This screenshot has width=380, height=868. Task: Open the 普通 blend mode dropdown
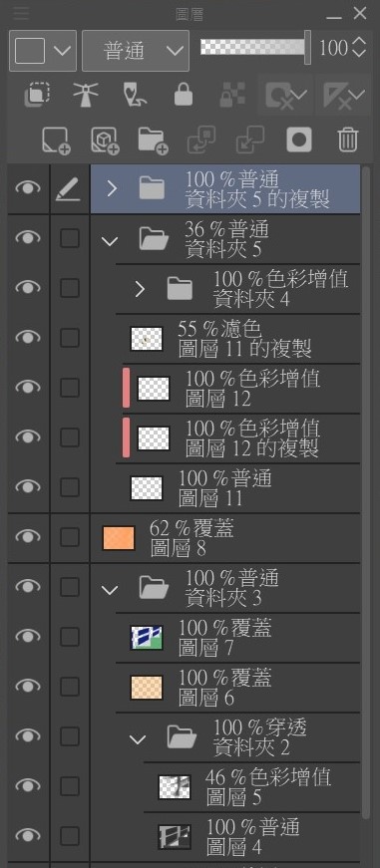click(136, 51)
